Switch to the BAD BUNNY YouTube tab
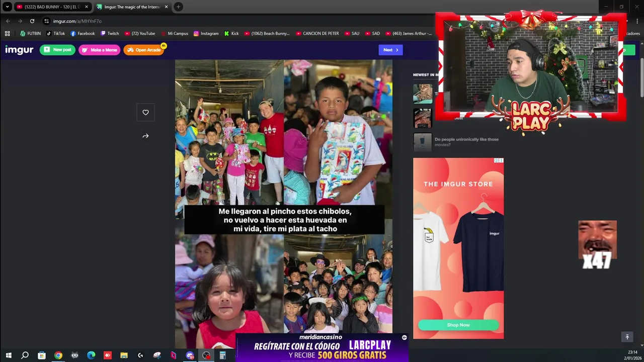Viewport: 644px width, 362px height. coord(52,7)
